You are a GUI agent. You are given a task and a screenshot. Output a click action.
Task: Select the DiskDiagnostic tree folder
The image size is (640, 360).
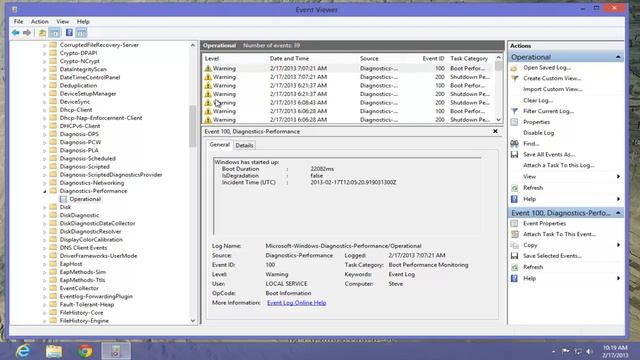[x=79, y=216]
